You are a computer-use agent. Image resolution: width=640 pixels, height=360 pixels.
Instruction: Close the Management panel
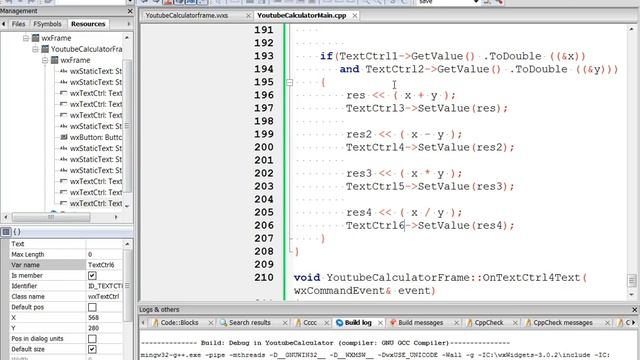pyautogui.click(x=130, y=11)
